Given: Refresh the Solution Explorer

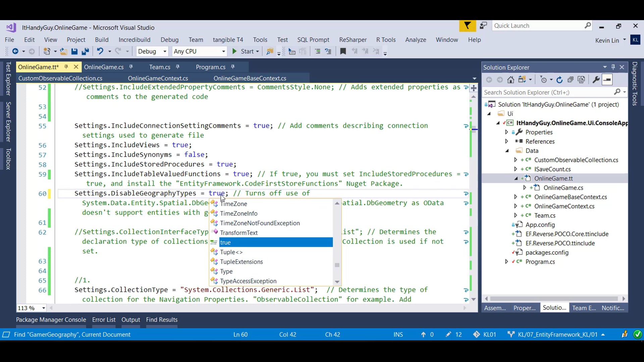Looking at the screenshot, I should [559, 80].
